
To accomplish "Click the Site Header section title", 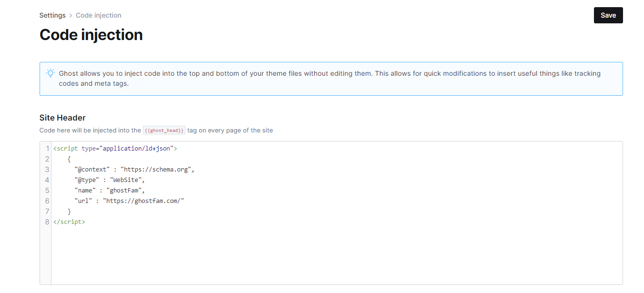I will (62, 118).
